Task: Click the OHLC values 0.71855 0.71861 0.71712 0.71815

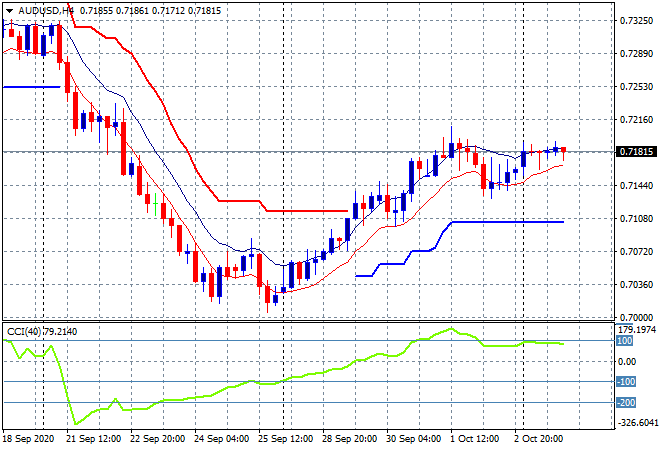Action: [150, 11]
